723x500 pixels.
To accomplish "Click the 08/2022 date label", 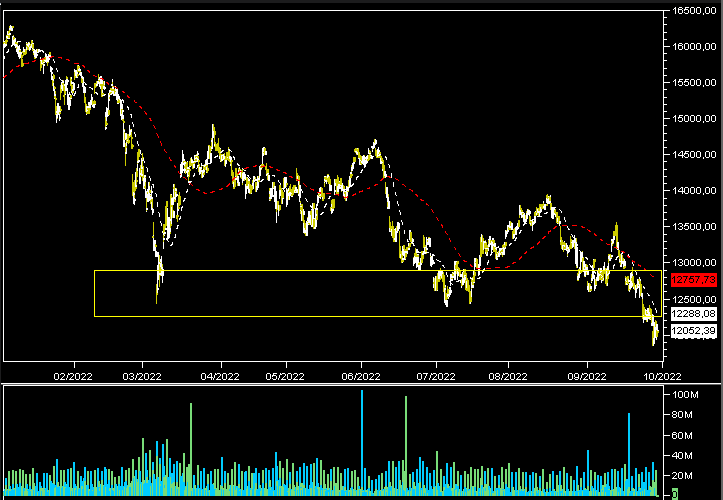I will click(x=508, y=376).
